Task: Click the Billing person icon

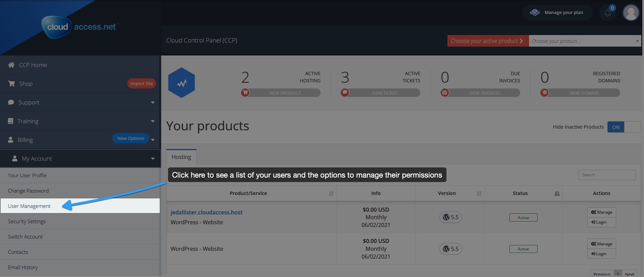Action: coord(11,140)
